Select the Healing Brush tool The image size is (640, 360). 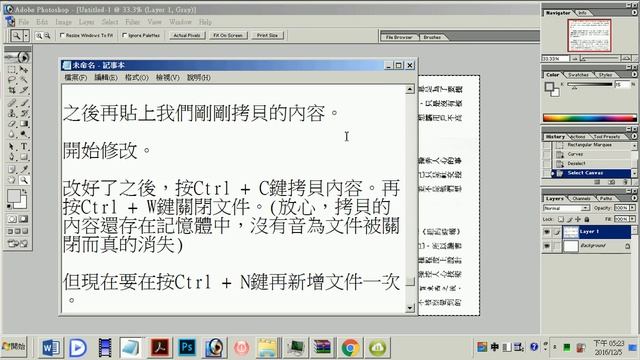coord(11,103)
